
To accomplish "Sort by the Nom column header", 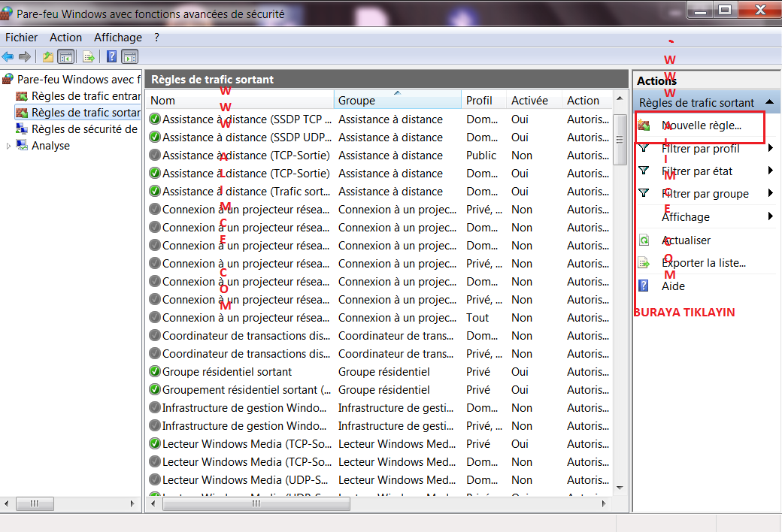I will click(241, 100).
